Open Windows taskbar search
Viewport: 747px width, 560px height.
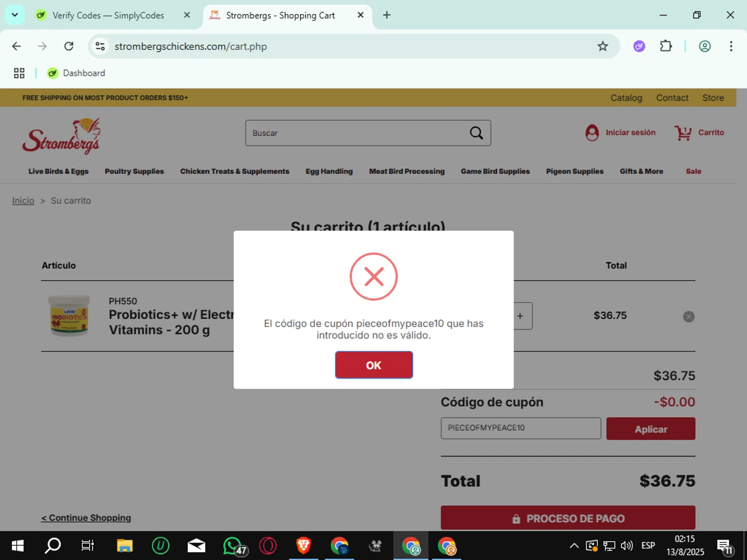(53, 546)
